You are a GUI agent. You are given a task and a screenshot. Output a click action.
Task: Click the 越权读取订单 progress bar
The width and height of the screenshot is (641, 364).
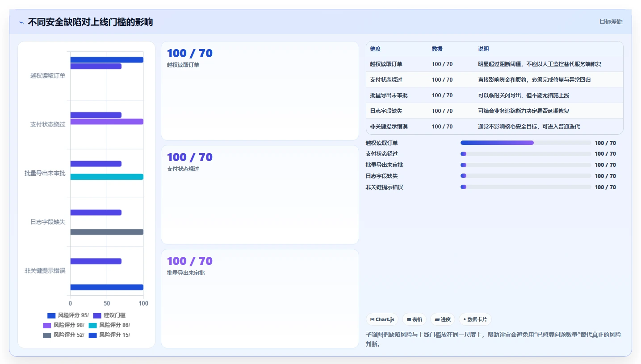coord(526,143)
